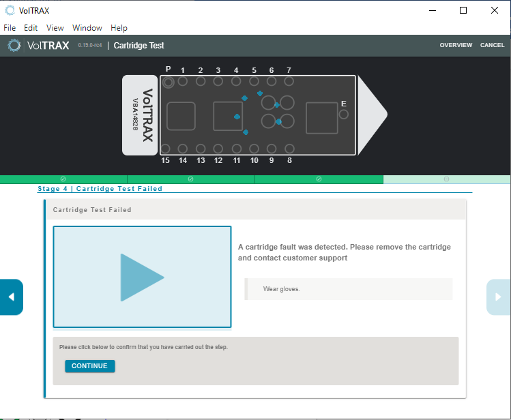Select port 2 on cartridge diagram

201,81
